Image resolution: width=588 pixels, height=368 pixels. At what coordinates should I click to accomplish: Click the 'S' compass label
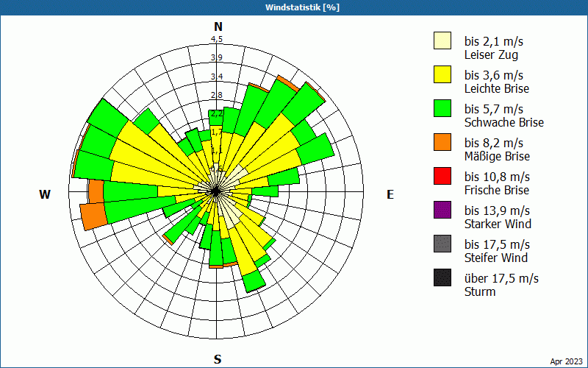(x=218, y=359)
